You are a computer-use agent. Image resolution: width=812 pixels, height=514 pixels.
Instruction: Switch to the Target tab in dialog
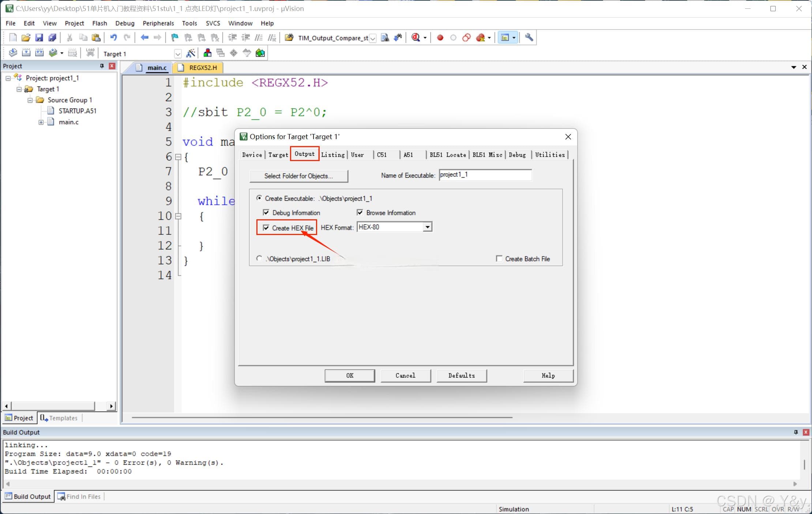(278, 155)
